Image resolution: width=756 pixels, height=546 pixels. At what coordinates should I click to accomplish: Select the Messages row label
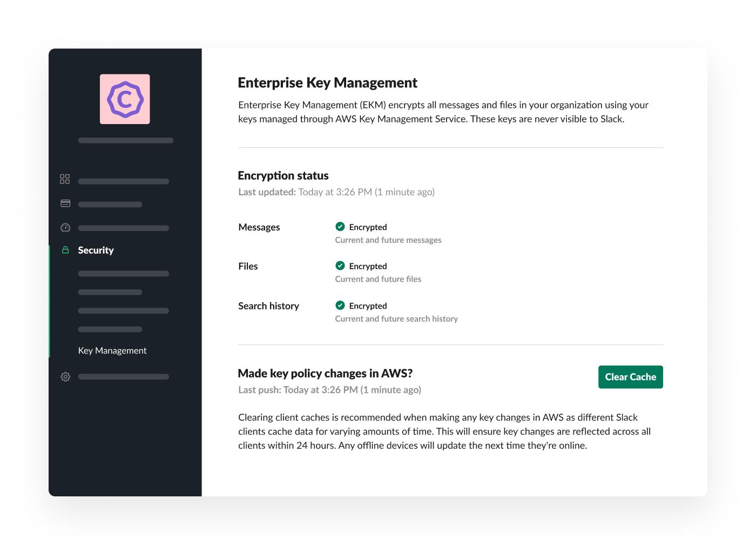[x=259, y=227]
